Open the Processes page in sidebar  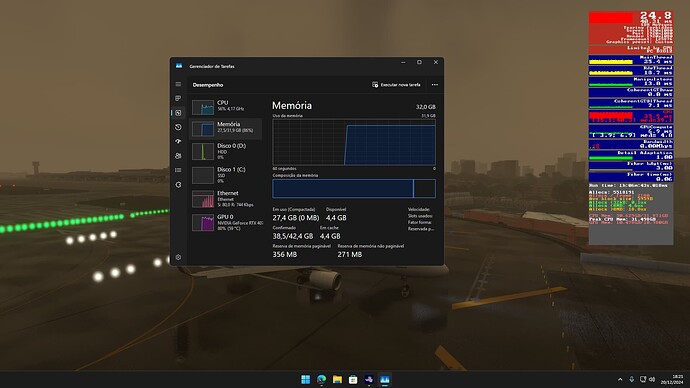coord(178,99)
